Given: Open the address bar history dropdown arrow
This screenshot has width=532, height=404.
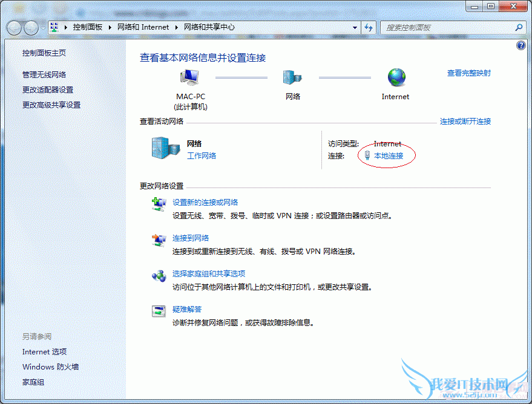Looking at the screenshot, I should click(354, 27).
